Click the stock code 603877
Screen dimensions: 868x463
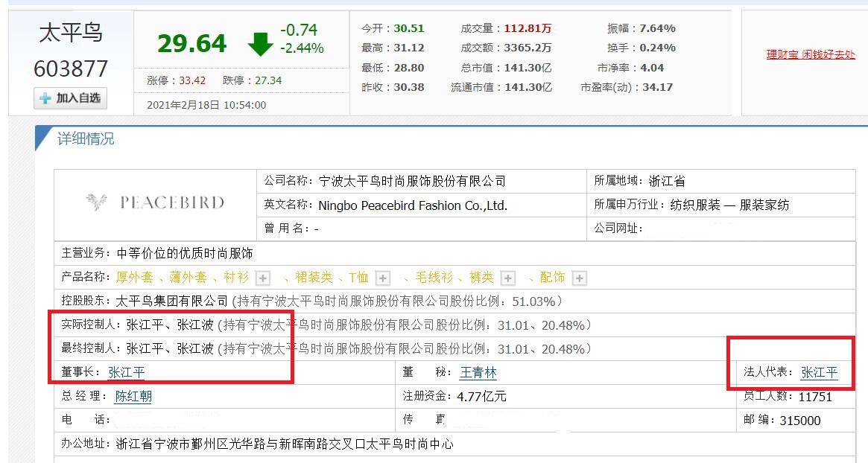click(71, 69)
